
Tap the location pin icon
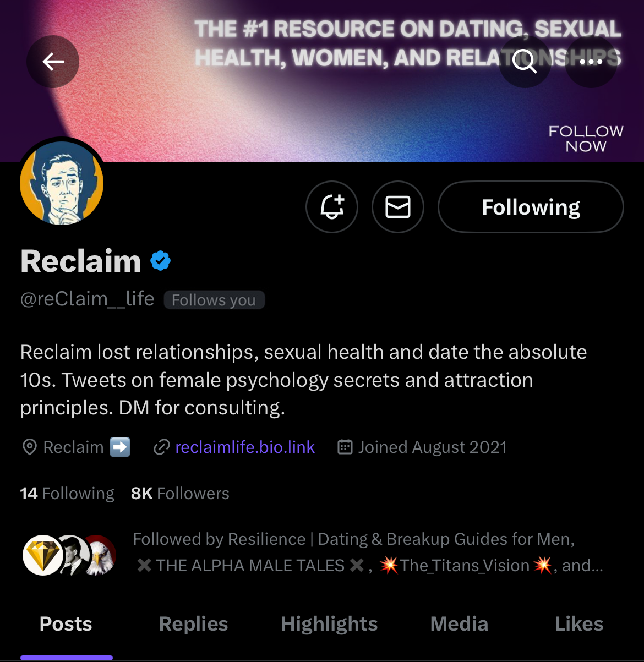29,447
